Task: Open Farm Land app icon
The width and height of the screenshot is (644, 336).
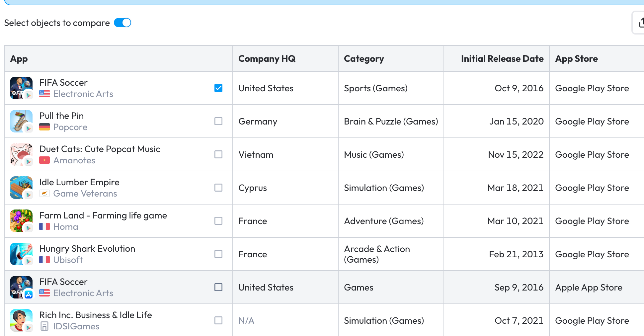Action: pos(21,221)
